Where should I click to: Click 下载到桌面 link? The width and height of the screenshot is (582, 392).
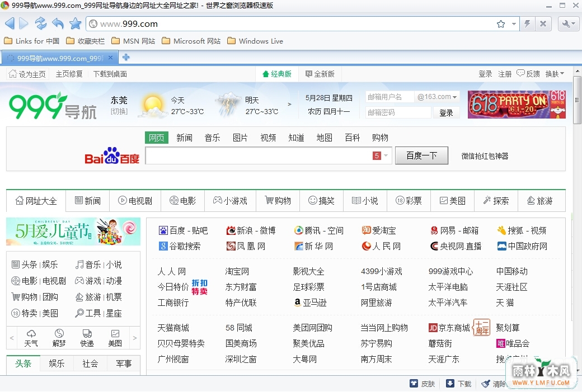(110, 74)
